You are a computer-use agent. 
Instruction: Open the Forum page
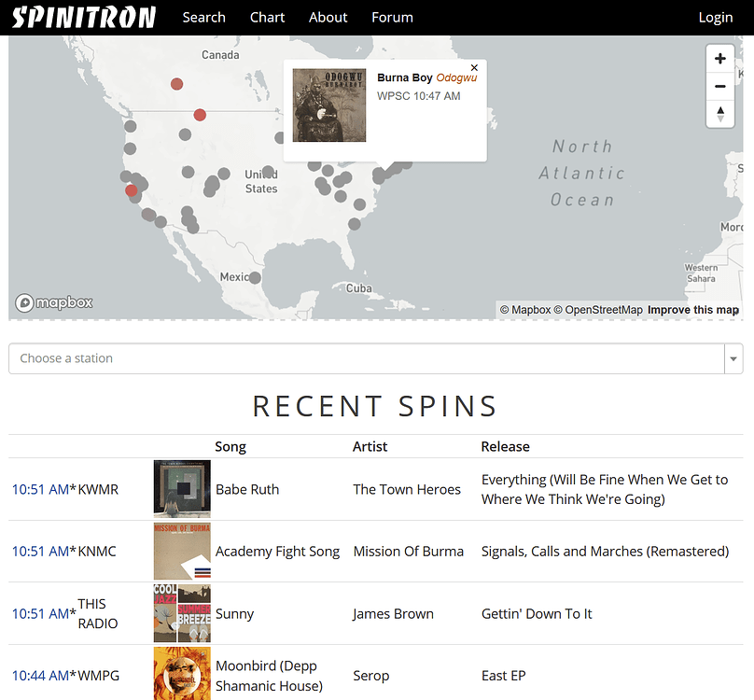tap(391, 17)
